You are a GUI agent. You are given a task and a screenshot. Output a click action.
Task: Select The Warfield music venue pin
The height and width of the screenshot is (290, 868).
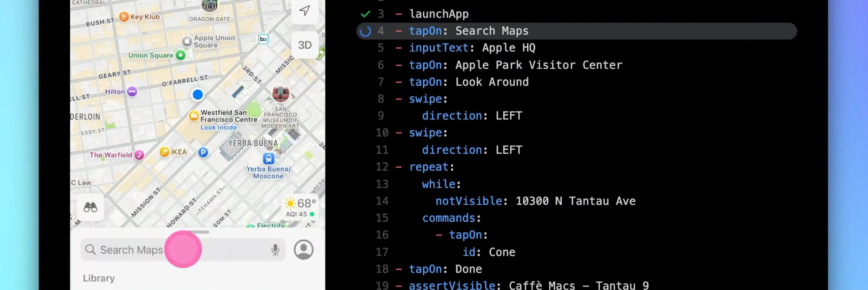click(139, 155)
